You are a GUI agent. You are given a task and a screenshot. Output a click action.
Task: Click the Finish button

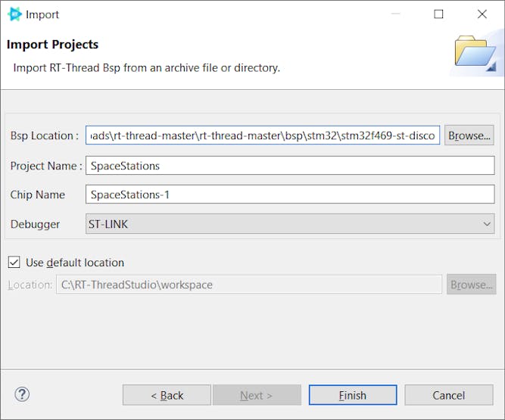(352, 395)
